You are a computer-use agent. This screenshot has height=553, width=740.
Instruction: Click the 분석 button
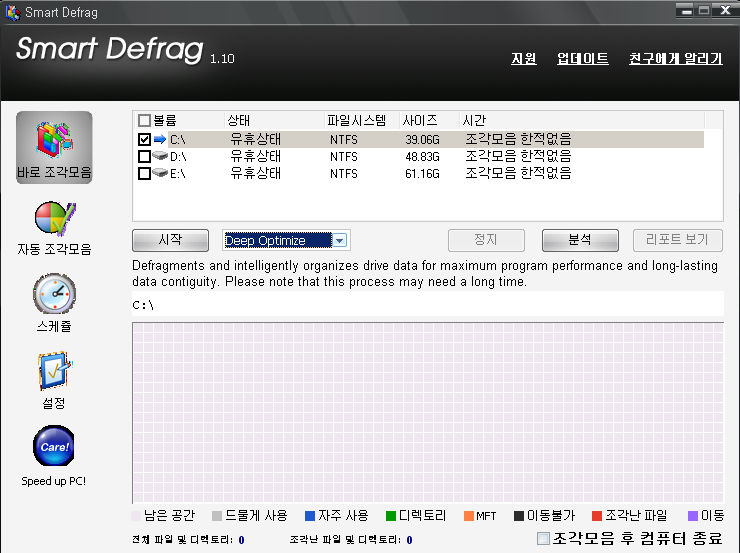pyautogui.click(x=580, y=240)
